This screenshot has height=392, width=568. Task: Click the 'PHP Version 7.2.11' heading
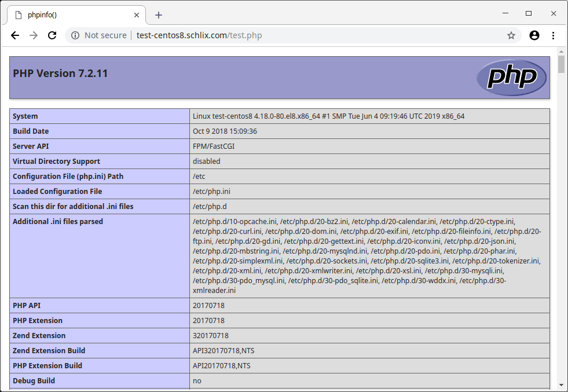60,73
